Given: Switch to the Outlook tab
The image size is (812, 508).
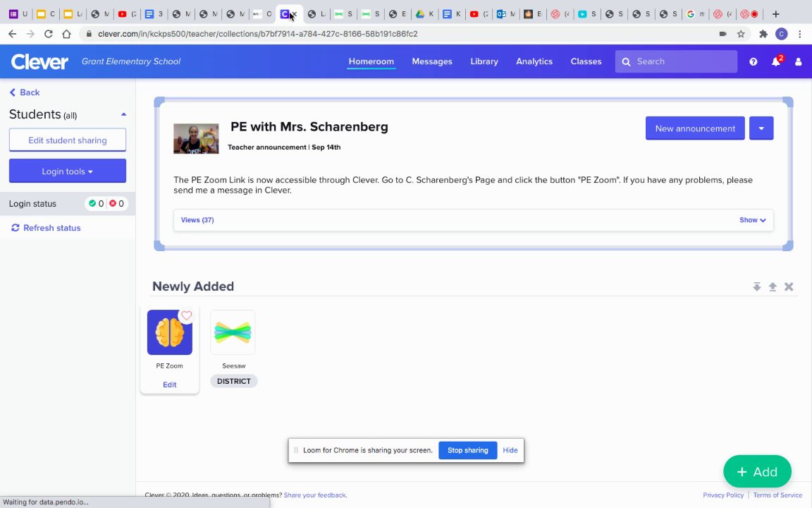Looking at the screenshot, I should [x=506, y=14].
